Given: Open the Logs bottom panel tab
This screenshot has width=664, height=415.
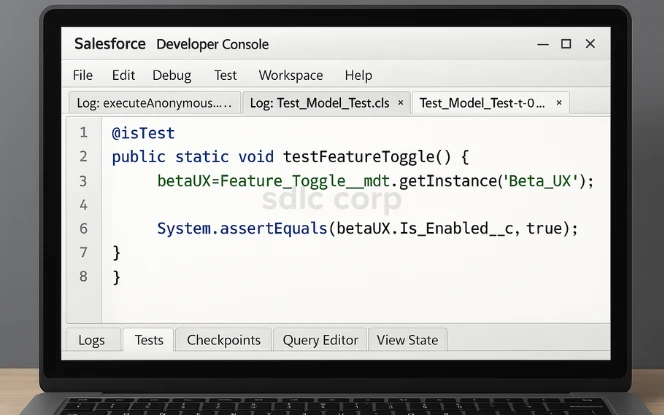Looking at the screenshot, I should [x=91, y=340].
